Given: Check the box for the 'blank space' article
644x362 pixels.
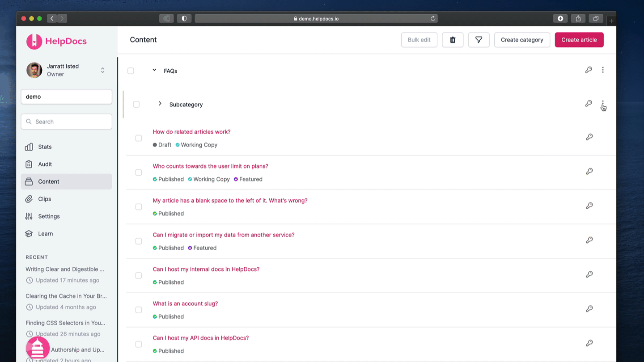Looking at the screenshot, I should tap(139, 207).
